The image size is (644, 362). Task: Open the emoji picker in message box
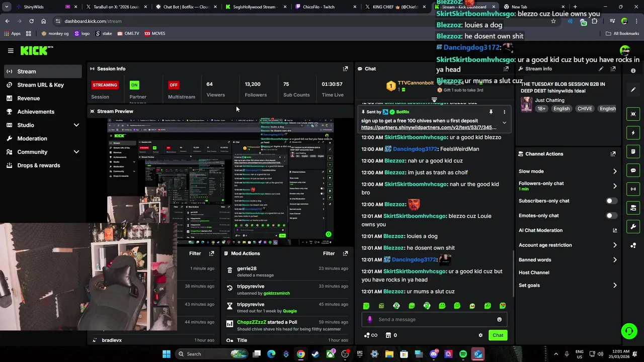499,320
